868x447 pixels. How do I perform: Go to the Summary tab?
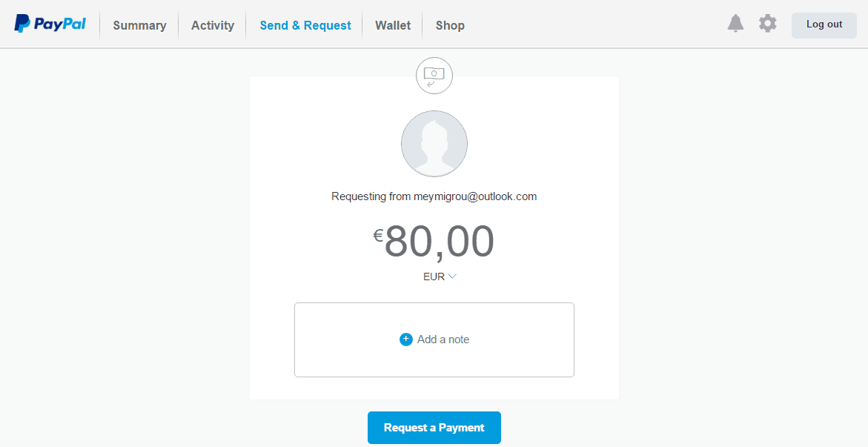pos(139,25)
